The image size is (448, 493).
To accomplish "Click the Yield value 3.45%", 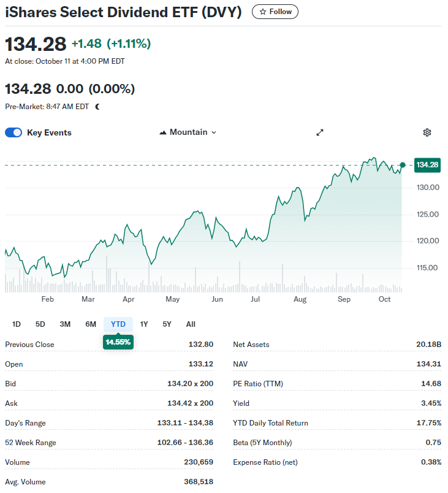I will point(431,403).
